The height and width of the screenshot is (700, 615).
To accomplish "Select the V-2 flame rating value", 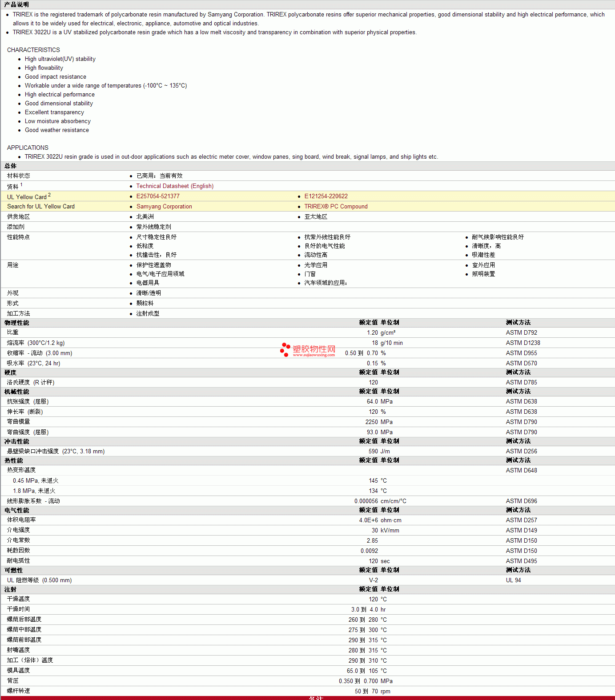I will click(x=374, y=580).
